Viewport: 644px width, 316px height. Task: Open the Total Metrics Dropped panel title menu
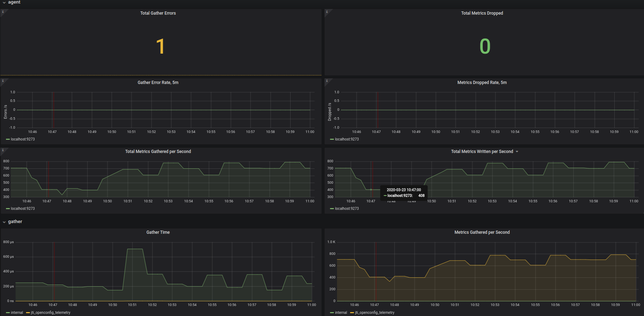(482, 13)
